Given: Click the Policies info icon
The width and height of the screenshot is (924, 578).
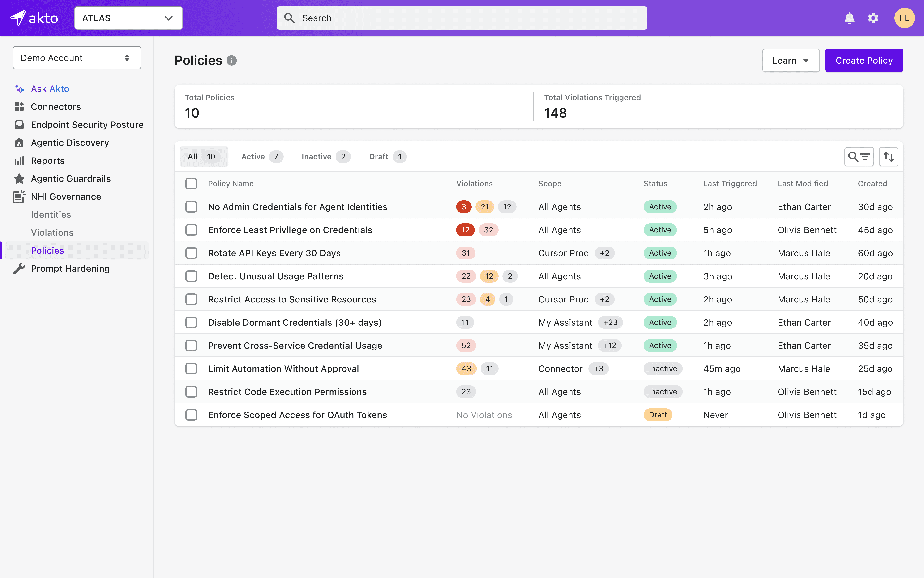Looking at the screenshot, I should [x=231, y=60].
